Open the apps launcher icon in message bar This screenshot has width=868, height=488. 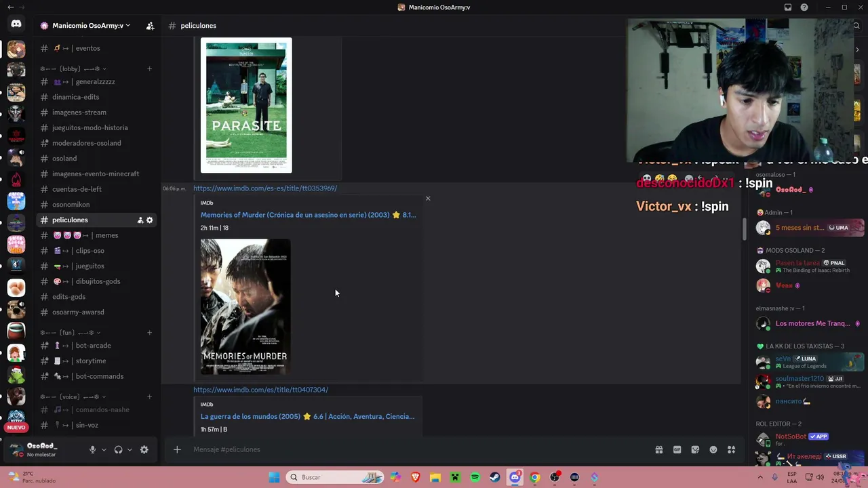coord(731,449)
